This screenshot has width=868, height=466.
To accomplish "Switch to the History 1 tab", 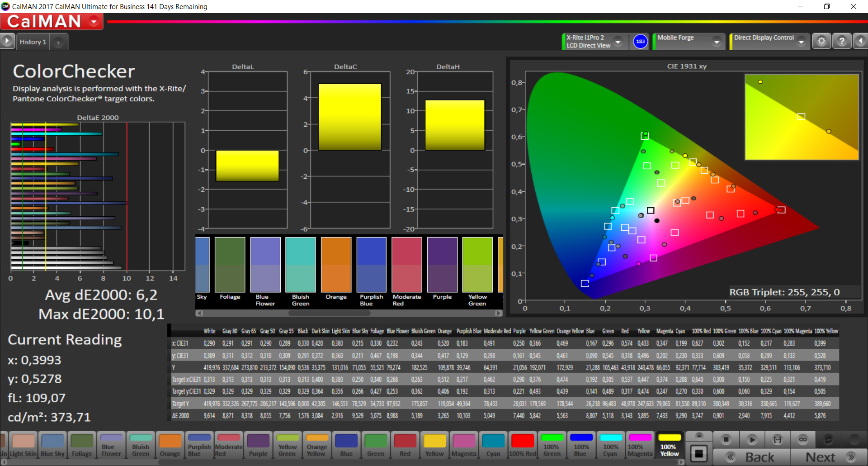I will 33,42.
